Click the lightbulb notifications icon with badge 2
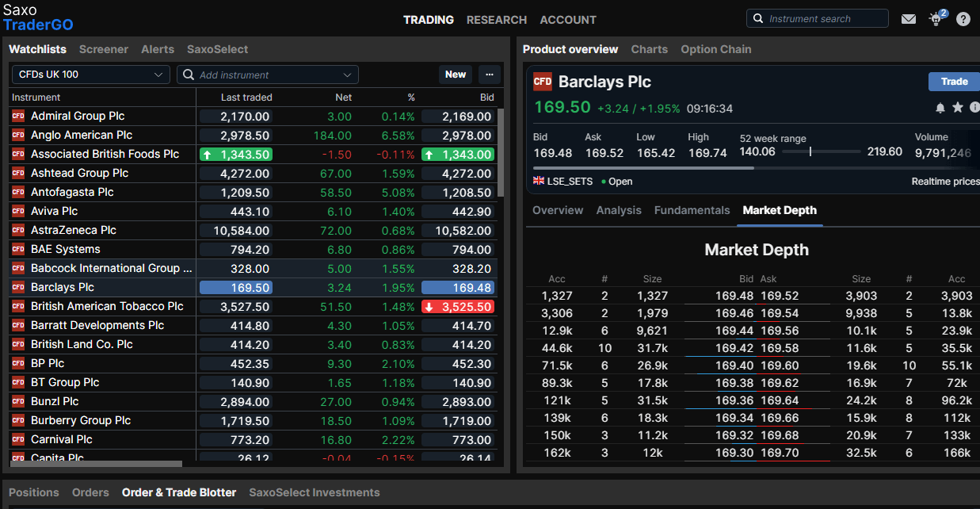The width and height of the screenshot is (980, 509). 936,18
